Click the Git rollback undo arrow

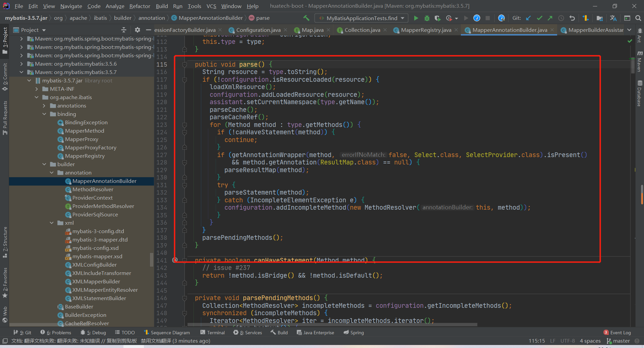pyautogui.click(x=572, y=18)
